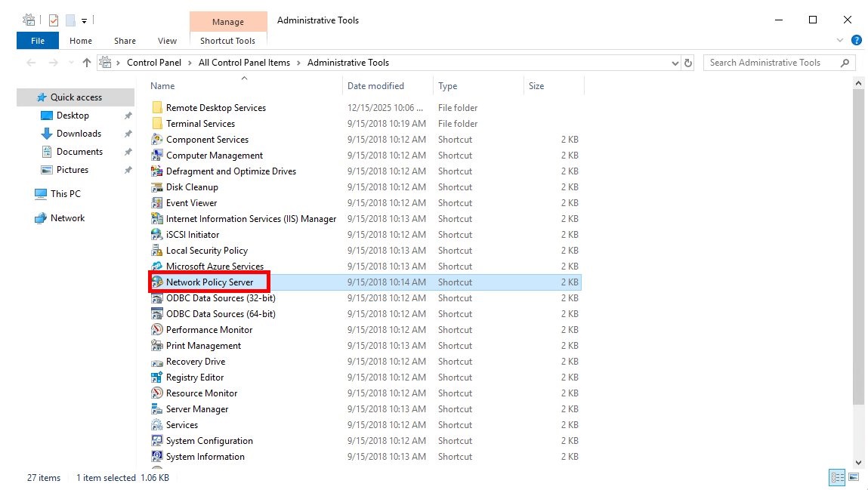Click the Event Viewer shortcut icon
The height and width of the screenshot is (490, 868).
point(157,203)
